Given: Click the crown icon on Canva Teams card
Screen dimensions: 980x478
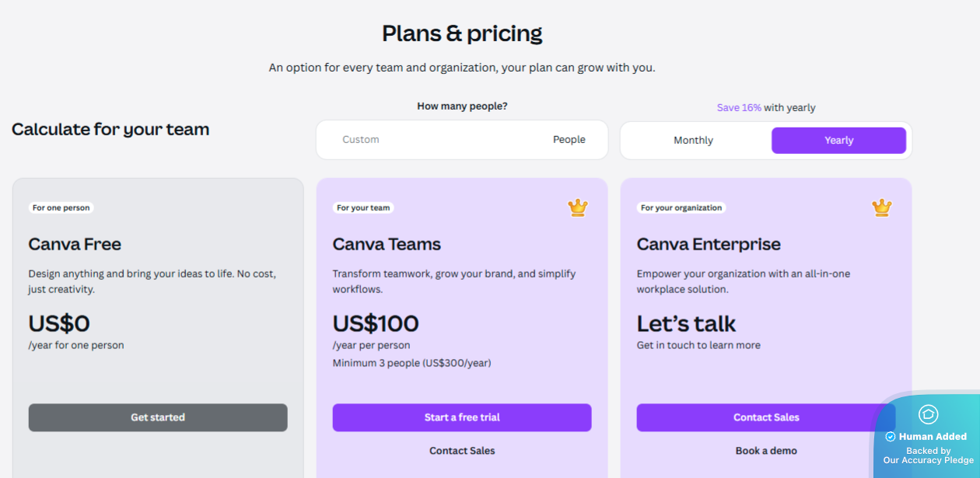Looking at the screenshot, I should pos(577,208).
